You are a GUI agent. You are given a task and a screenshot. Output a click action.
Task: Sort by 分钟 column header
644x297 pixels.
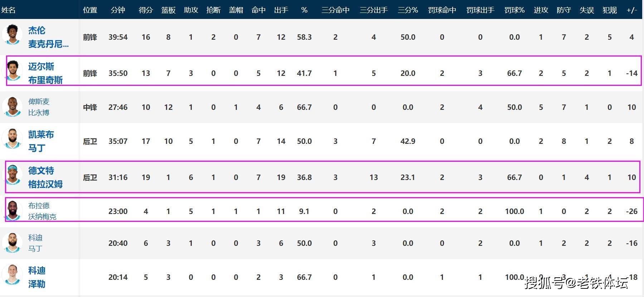(x=118, y=10)
